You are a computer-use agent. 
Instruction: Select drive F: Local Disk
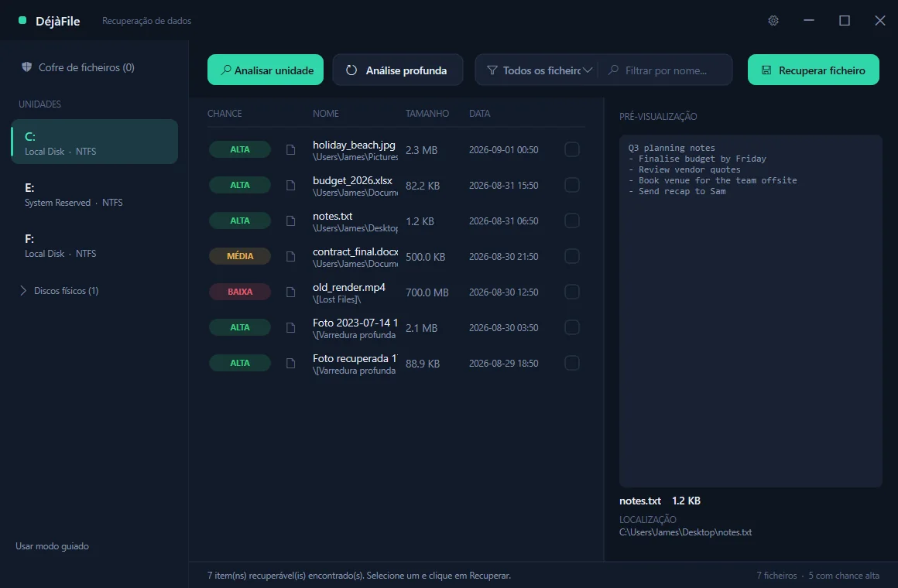(94, 245)
